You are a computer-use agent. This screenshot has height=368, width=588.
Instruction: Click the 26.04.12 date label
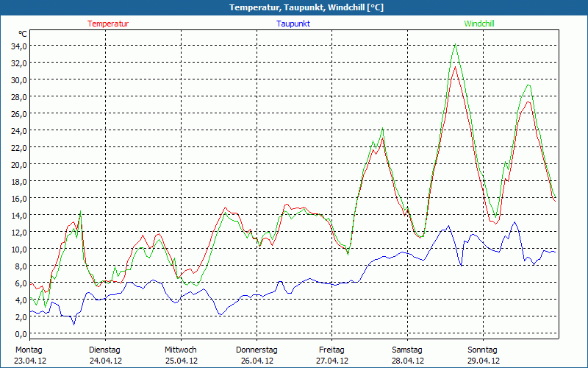point(257,361)
